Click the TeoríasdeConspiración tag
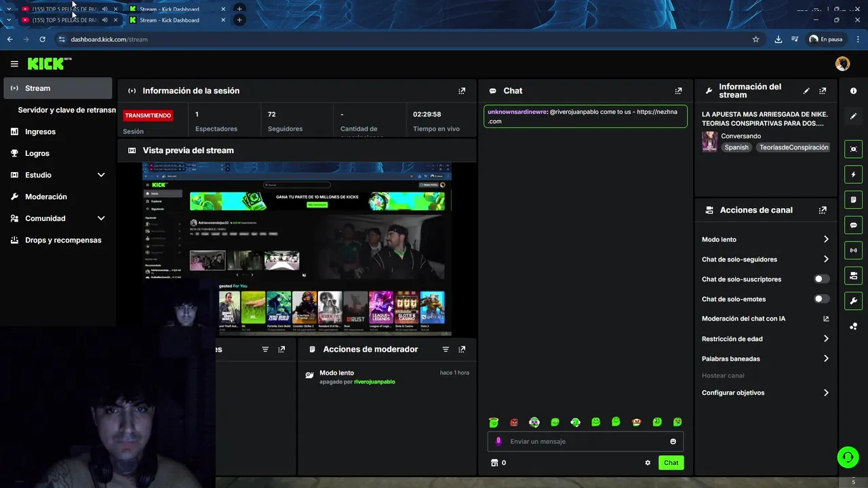868x488 pixels. (x=793, y=147)
